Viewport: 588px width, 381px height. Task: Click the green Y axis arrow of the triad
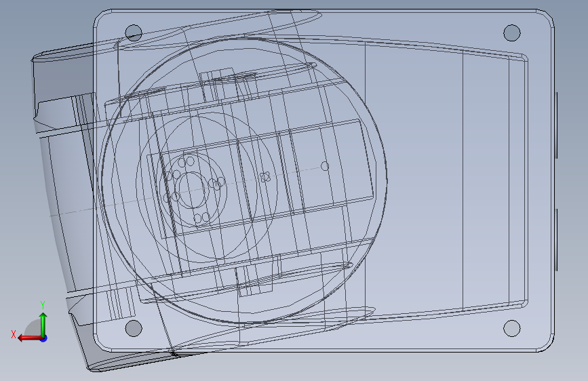click(43, 325)
